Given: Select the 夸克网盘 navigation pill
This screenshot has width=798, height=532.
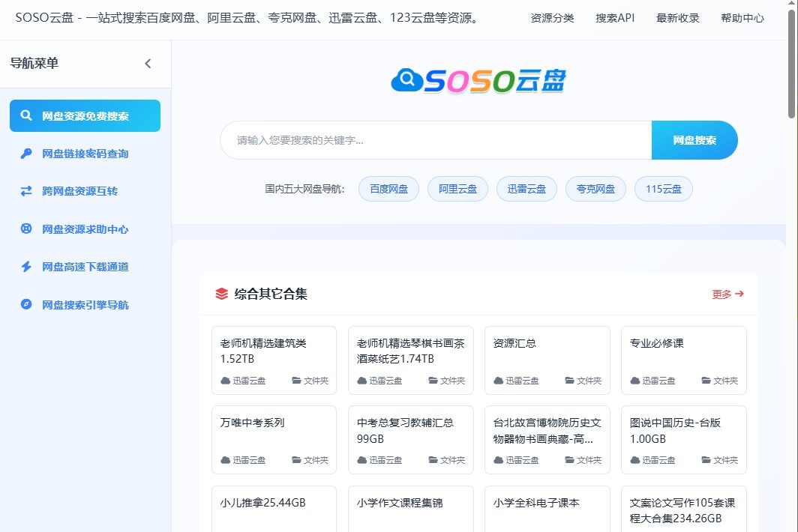Looking at the screenshot, I should (x=595, y=190).
